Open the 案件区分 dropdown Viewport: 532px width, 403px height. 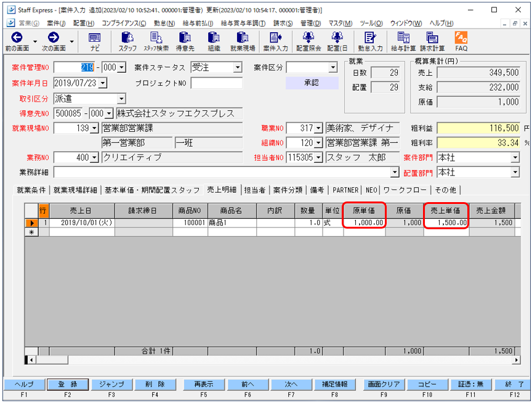pyautogui.click(x=333, y=68)
